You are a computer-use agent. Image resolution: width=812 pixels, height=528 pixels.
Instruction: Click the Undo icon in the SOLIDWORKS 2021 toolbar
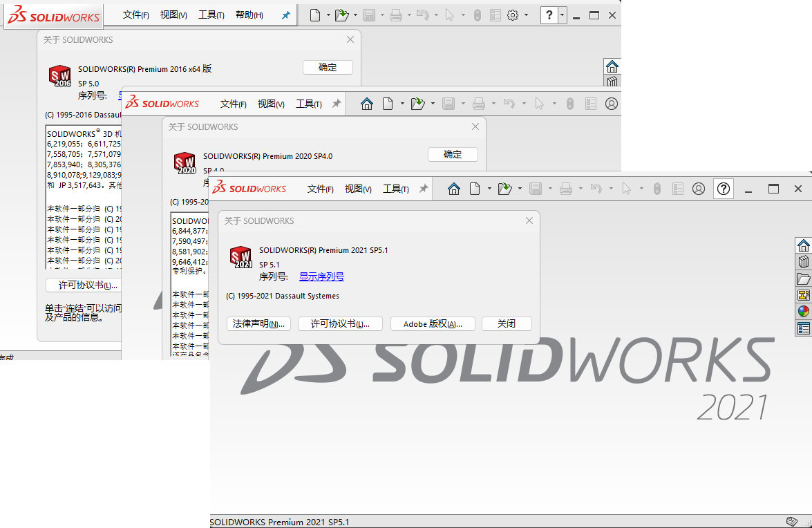[596, 189]
